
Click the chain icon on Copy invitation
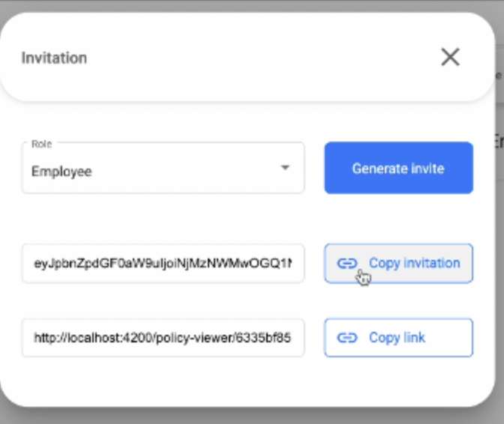346,263
